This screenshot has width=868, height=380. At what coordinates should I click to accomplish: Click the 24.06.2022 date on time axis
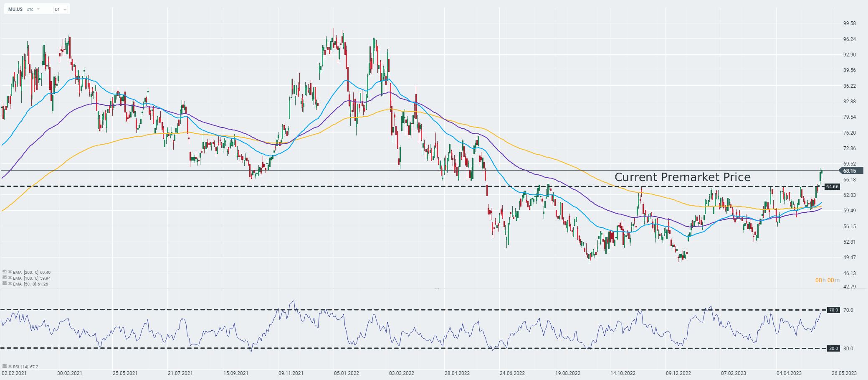[512, 373]
